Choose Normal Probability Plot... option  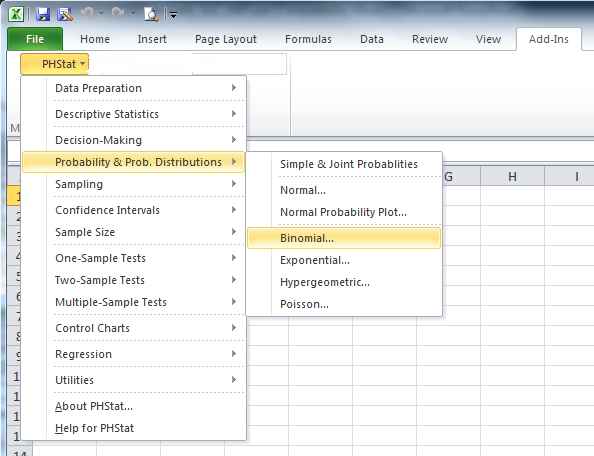click(x=344, y=212)
